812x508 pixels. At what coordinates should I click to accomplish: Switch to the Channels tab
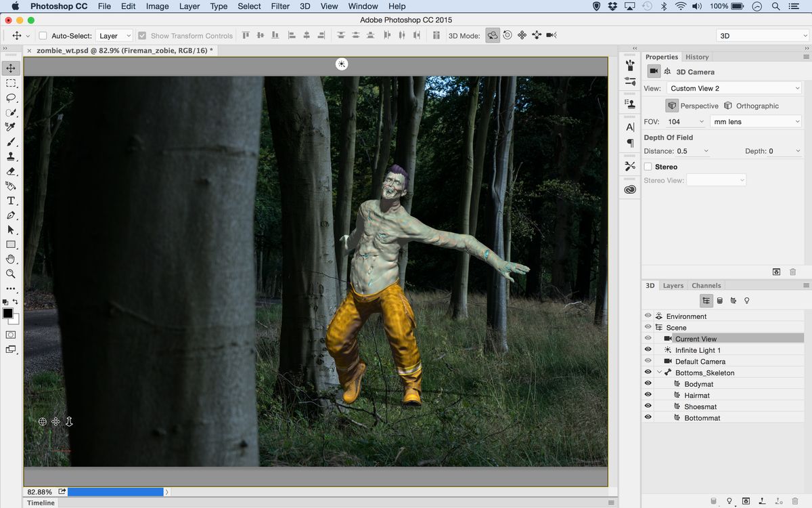pos(706,285)
